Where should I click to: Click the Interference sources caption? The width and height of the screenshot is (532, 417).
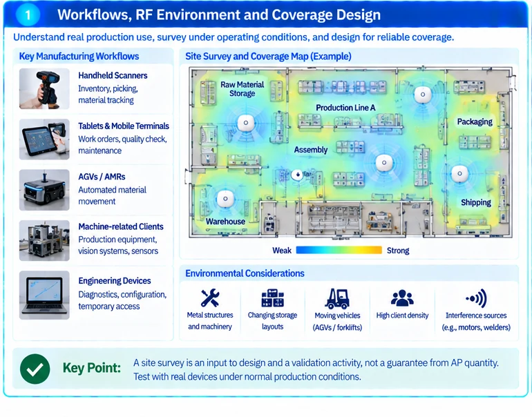coord(476,322)
